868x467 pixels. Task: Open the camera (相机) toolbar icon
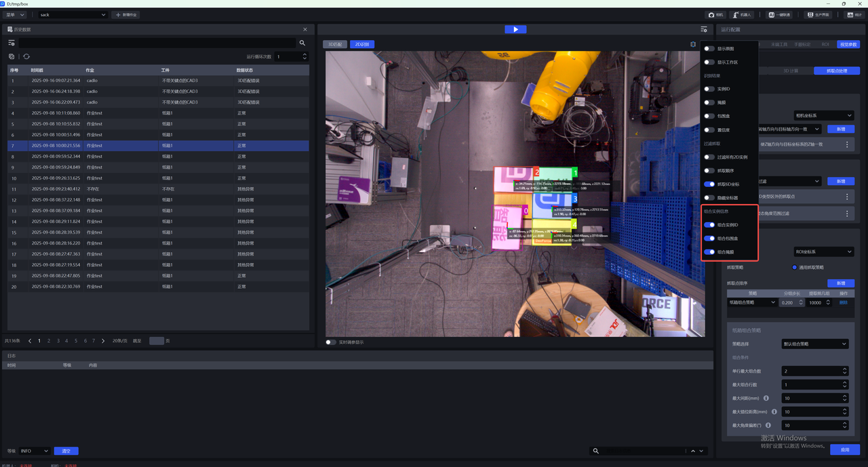pos(715,14)
